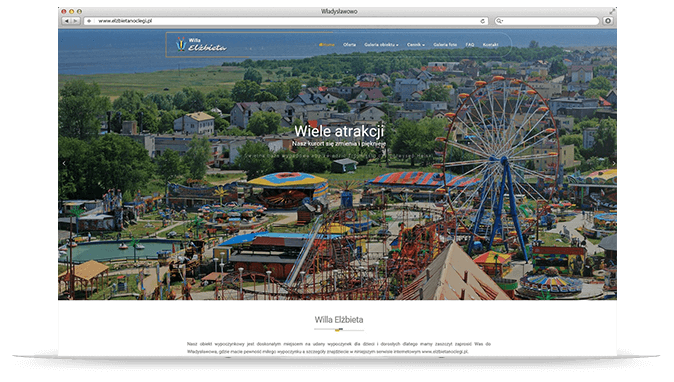This screenshot has width=674, height=382.
Task: Open the Kontakt page
Action: pos(490,45)
